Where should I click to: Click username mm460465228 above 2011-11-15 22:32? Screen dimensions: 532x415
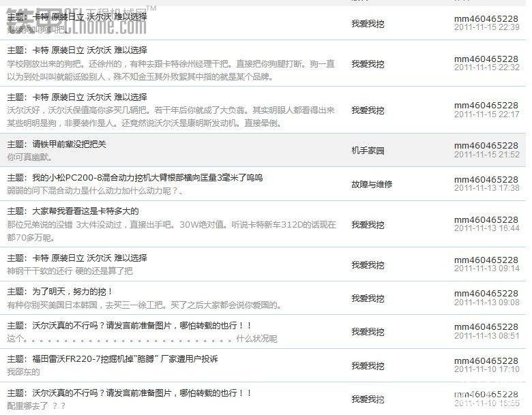point(486,59)
